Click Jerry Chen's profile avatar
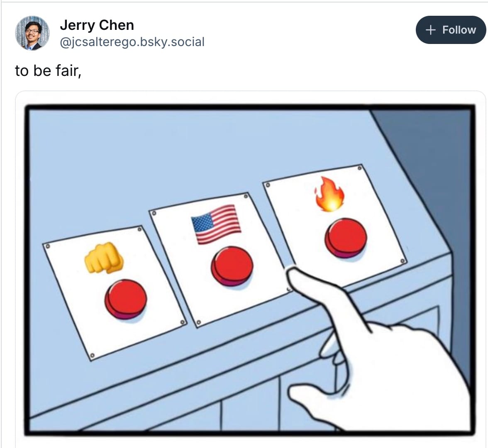The width and height of the screenshot is (488, 448). click(32, 33)
